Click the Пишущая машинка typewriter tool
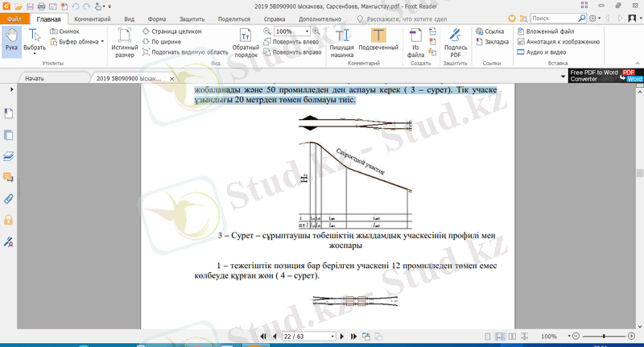Image resolution: width=644 pixels, height=347 pixels. point(345,40)
